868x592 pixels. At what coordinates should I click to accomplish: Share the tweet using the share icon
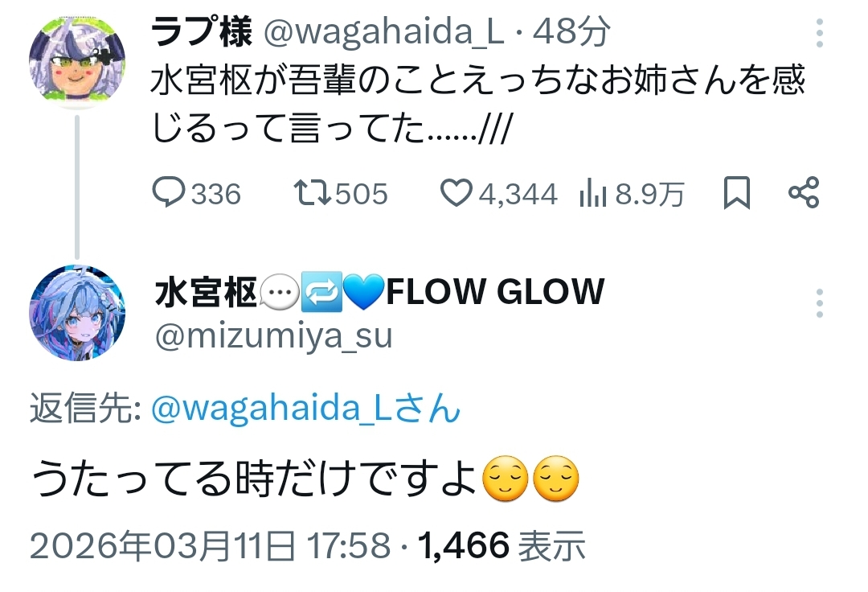[804, 192]
